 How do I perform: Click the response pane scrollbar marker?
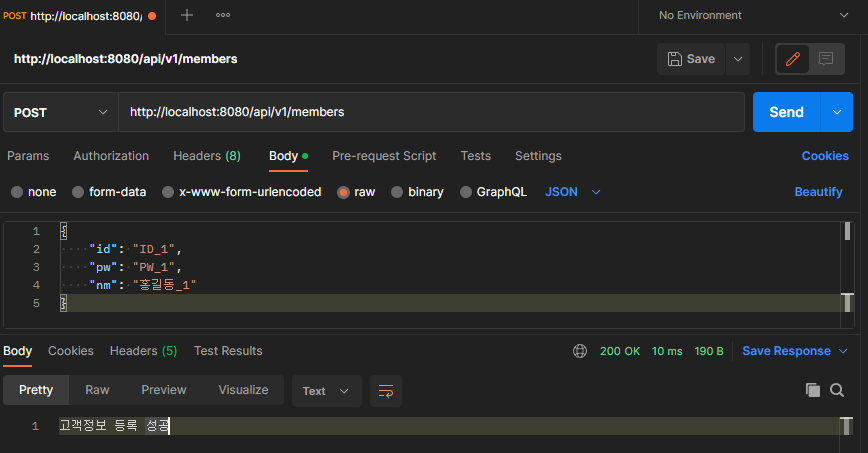pos(846,426)
